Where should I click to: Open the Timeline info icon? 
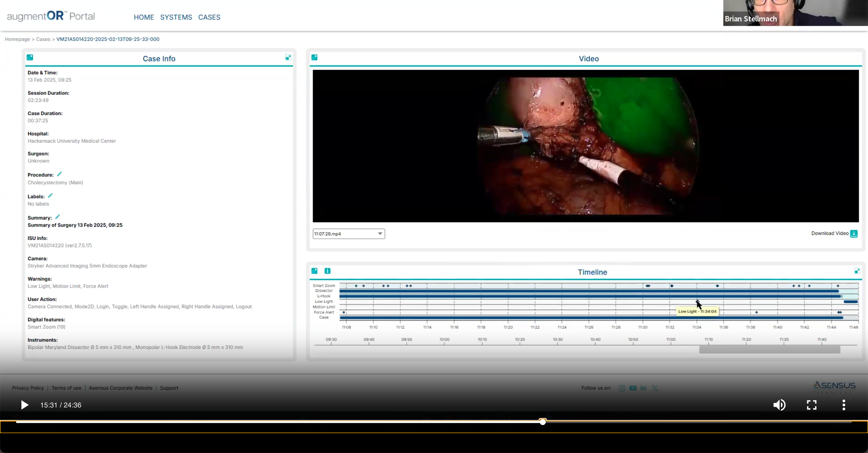[x=327, y=271]
